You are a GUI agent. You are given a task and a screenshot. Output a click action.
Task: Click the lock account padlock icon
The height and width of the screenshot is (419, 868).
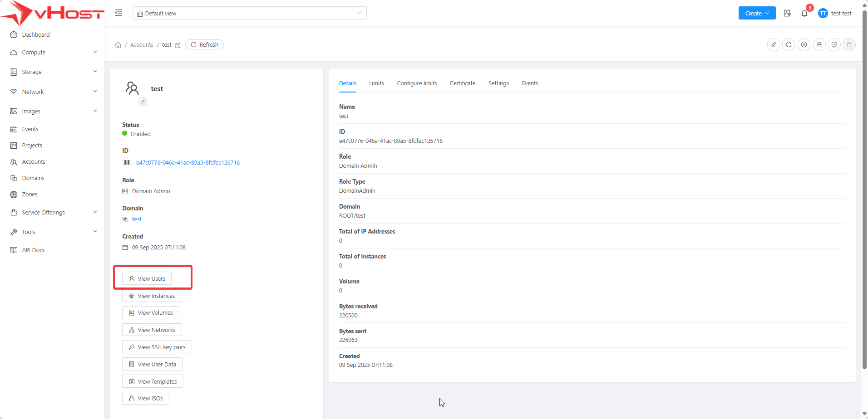coord(819,45)
